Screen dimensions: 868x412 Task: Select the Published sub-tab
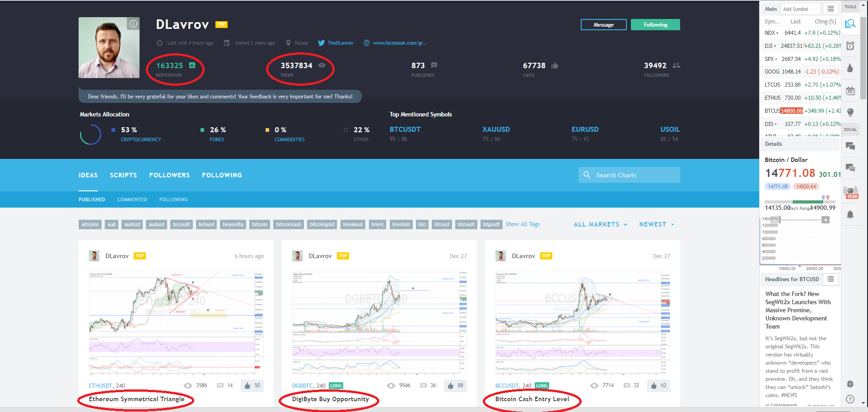(92, 199)
